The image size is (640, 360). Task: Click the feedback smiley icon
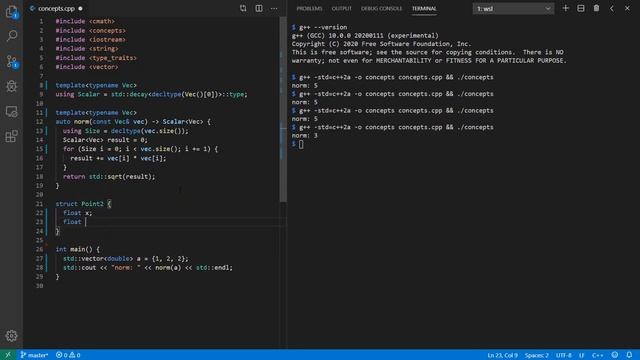click(615, 355)
